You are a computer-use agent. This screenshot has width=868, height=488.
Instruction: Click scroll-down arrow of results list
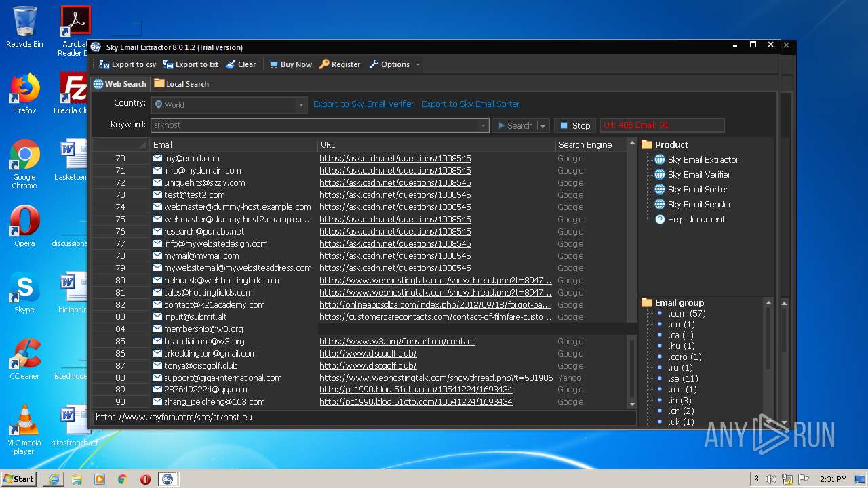[633, 404]
